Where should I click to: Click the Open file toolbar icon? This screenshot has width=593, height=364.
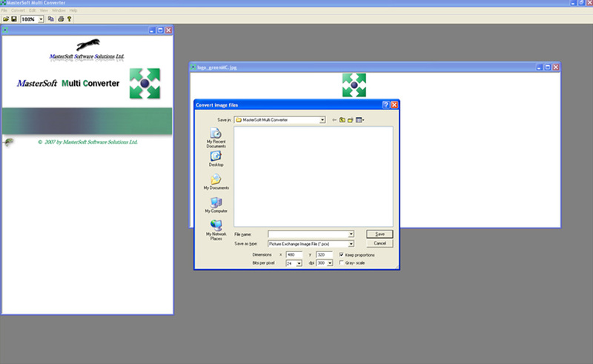coord(6,19)
